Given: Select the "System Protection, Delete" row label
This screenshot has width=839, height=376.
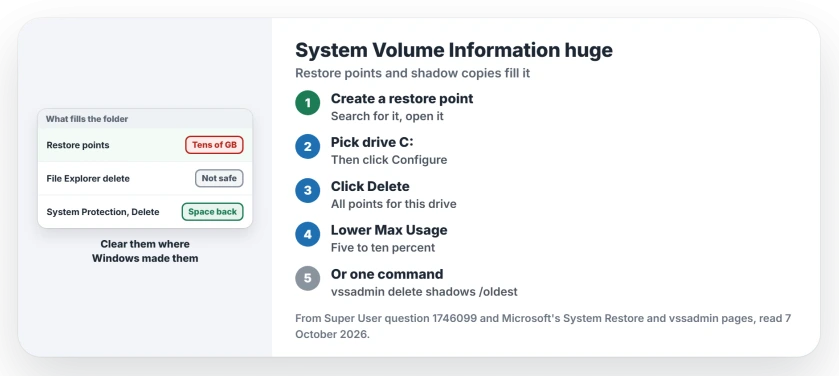Looking at the screenshot, I should [x=103, y=212].
